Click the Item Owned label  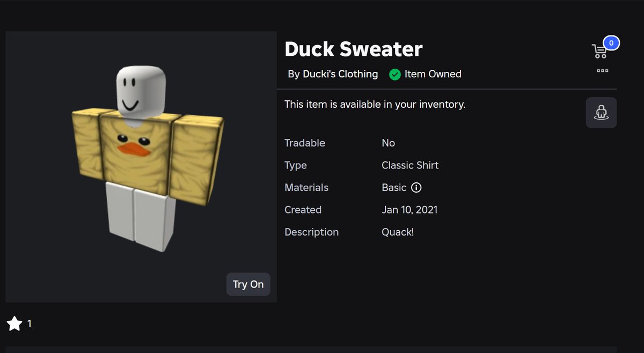tap(433, 74)
